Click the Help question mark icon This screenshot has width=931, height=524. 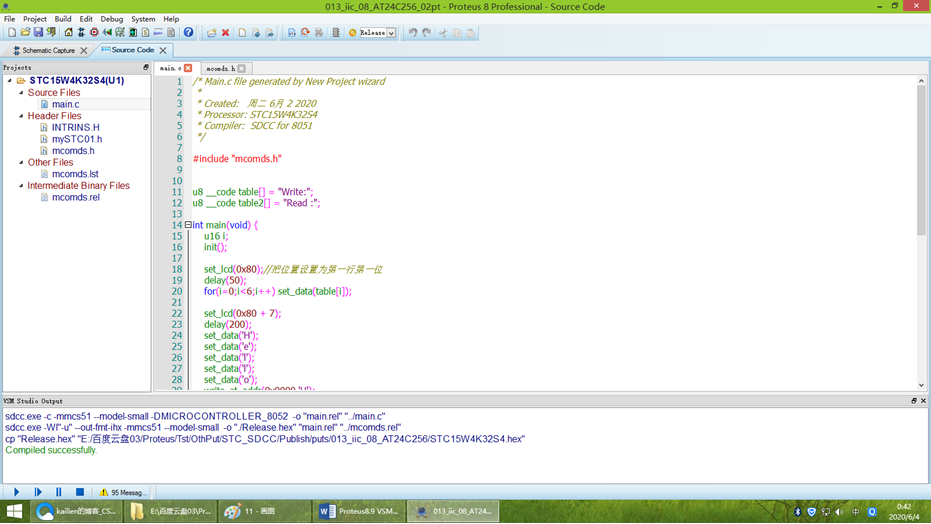point(188,33)
